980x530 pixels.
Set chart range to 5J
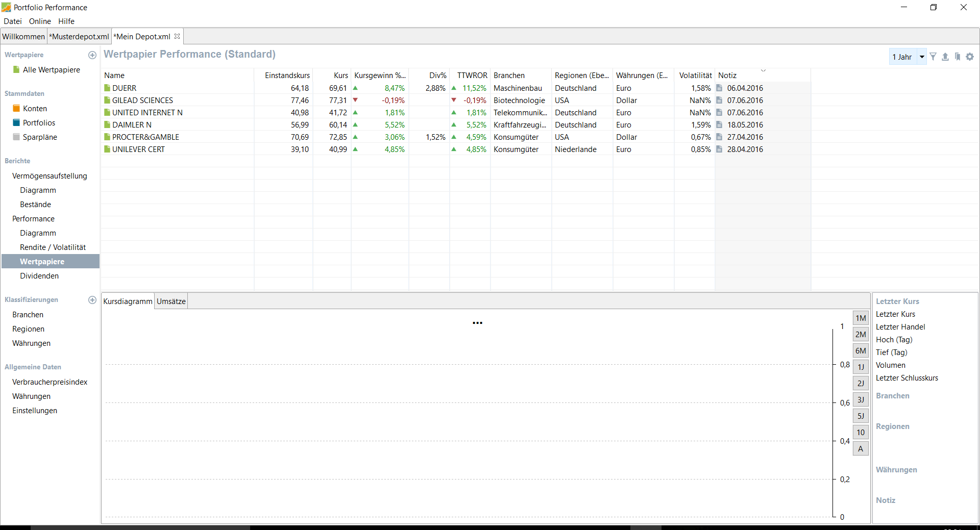coord(861,416)
